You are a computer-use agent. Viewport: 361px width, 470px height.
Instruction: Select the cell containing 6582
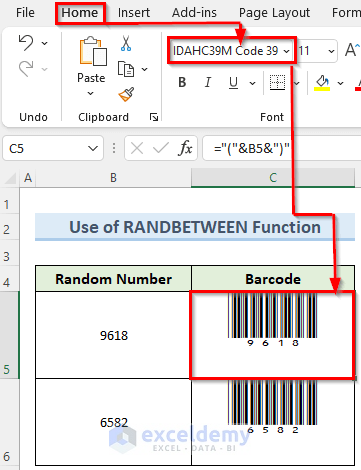(x=114, y=422)
